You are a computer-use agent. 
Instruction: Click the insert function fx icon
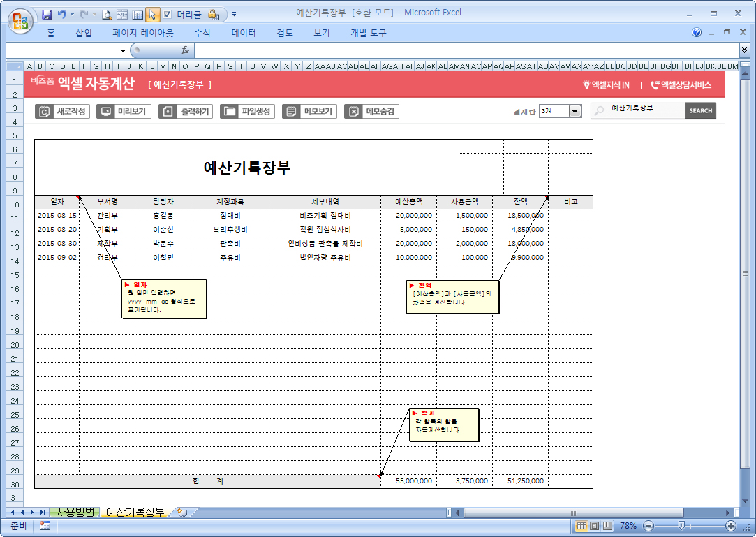click(x=185, y=50)
